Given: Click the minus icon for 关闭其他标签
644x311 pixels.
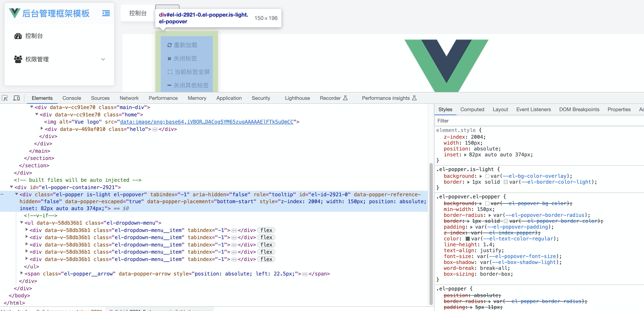Looking at the screenshot, I should [x=169, y=86].
